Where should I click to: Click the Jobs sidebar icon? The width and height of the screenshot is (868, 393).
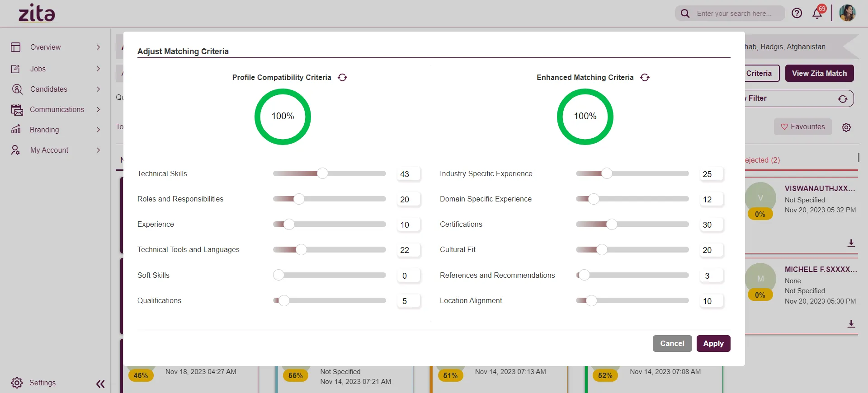[16, 69]
